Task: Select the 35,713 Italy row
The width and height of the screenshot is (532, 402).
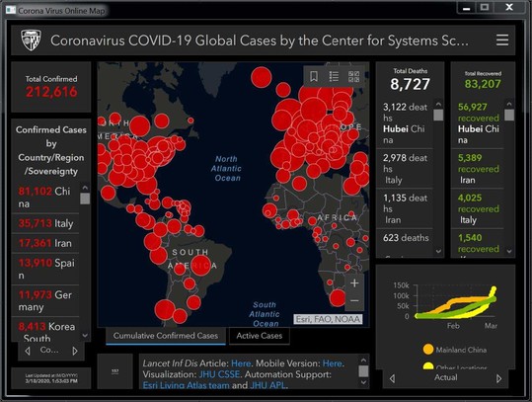Action: (x=45, y=223)
